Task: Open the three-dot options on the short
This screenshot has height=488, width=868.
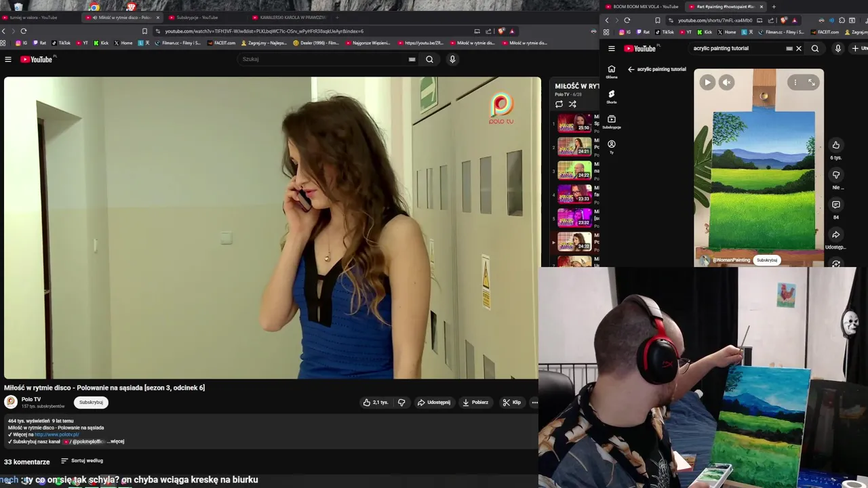Action: click(x=795, y=82)
